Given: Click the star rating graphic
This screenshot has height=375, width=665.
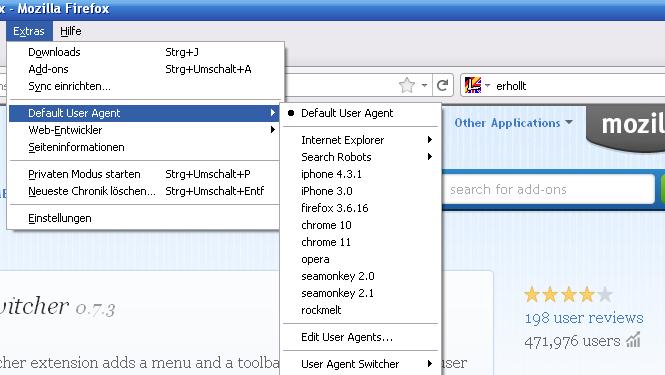Looking at the screenshot, I should click(x=568, y=294).
